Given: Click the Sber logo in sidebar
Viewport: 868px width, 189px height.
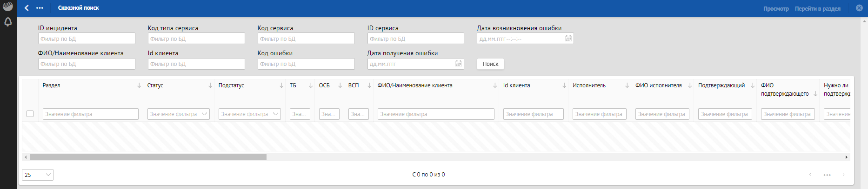Looking at the screenshot, I should coord(8,6).
